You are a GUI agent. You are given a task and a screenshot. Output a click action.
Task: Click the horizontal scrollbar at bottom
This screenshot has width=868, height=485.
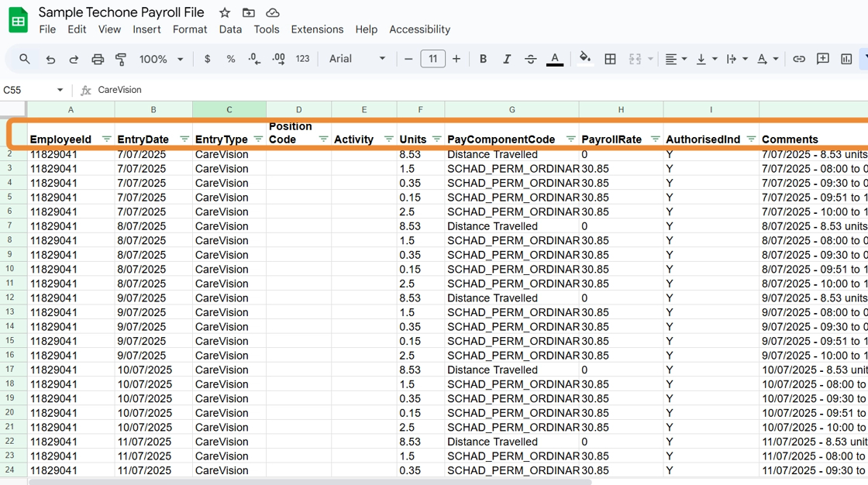[x=310, y=482]
